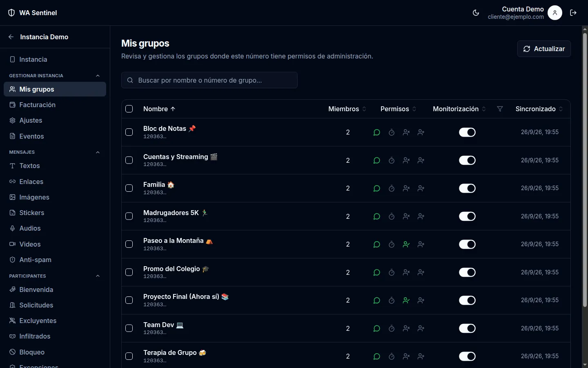Click the chat icon in Terapia de Grupo row
Viewport: 588px width, 368px height.
tap(377, 357)
